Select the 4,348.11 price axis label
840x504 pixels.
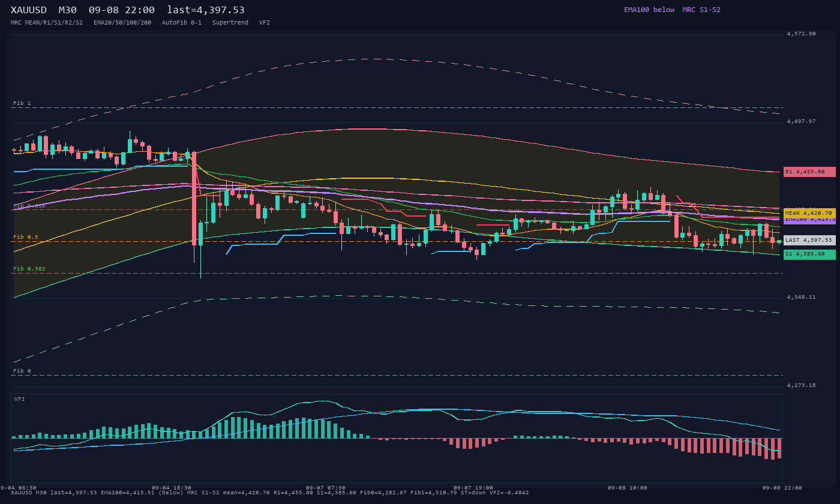(802, 297)
